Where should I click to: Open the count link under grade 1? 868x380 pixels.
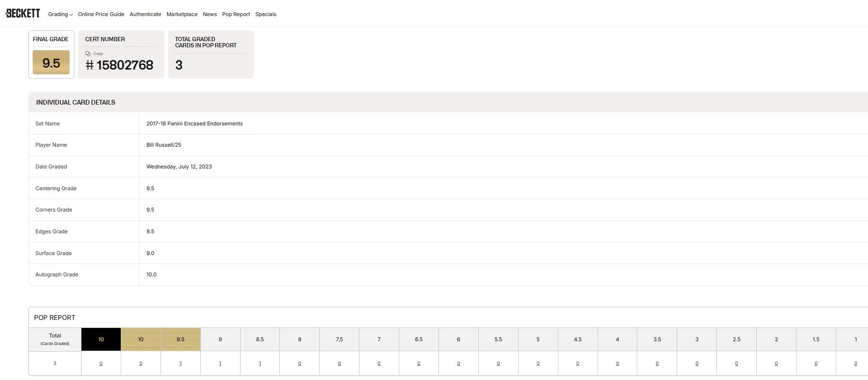[x=856, y=363]
